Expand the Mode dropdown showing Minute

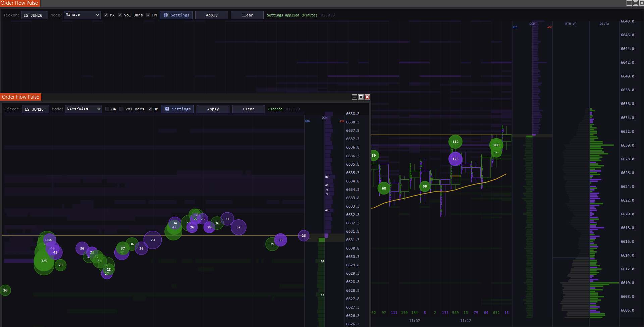[82, 15]
